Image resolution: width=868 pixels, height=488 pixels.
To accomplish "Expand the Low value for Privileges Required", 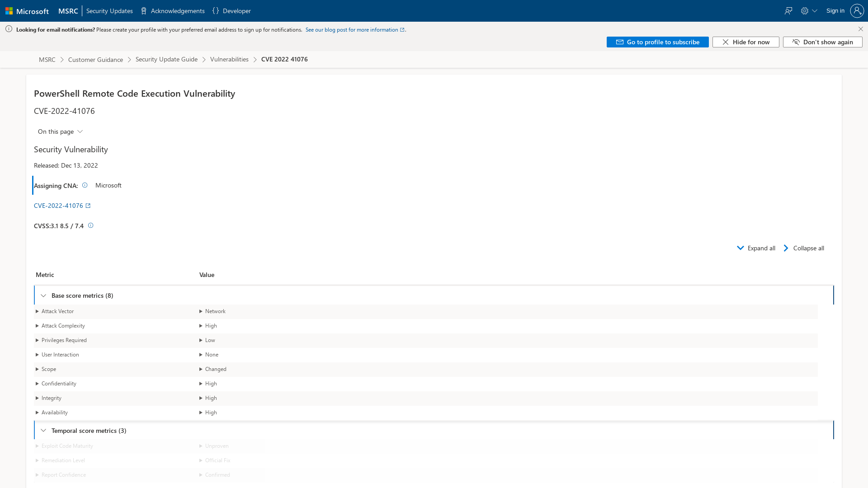I will (x=207, y=340).
